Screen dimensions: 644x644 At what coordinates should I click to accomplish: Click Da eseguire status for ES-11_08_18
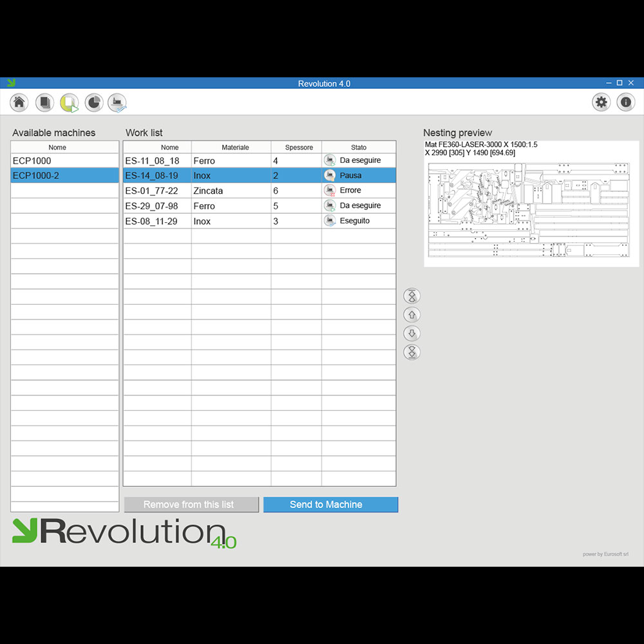pyautogui.click(x=360, y=160)
